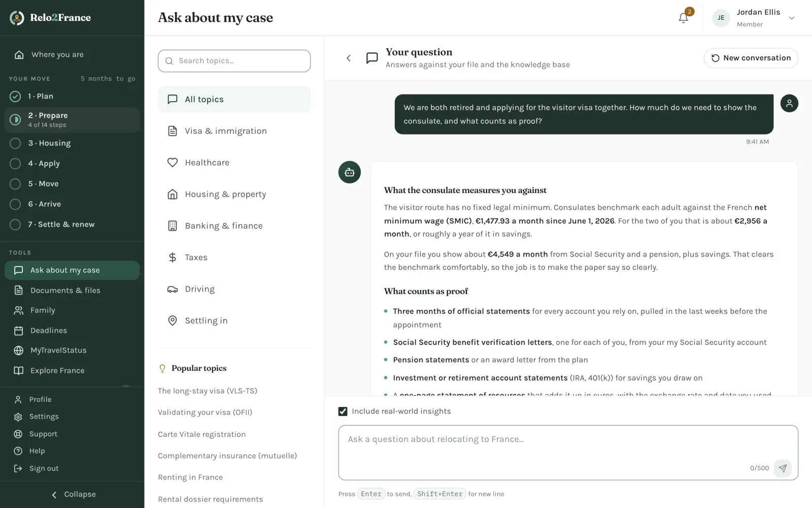
Task: Open Support in the sidebar
Action: 72,434
